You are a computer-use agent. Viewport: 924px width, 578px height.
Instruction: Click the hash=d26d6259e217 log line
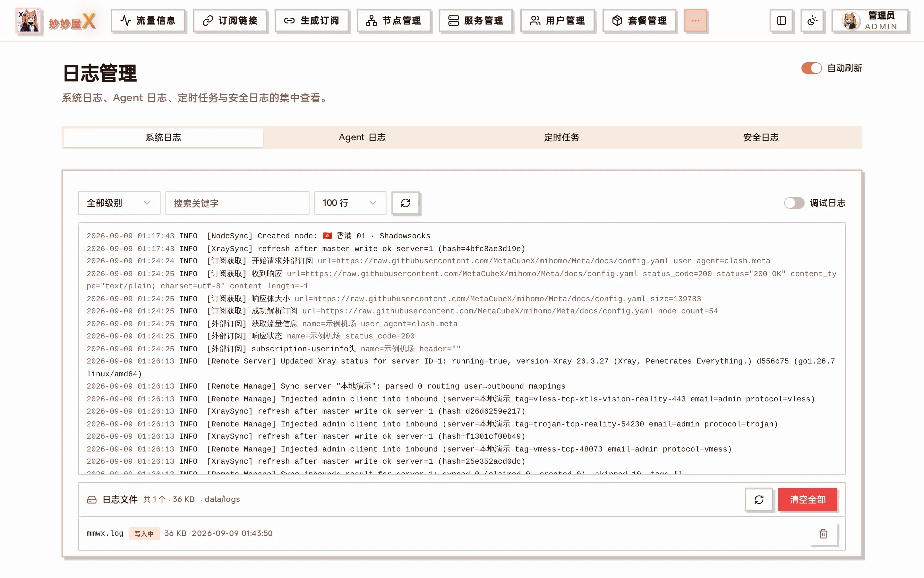pos(306,411)
